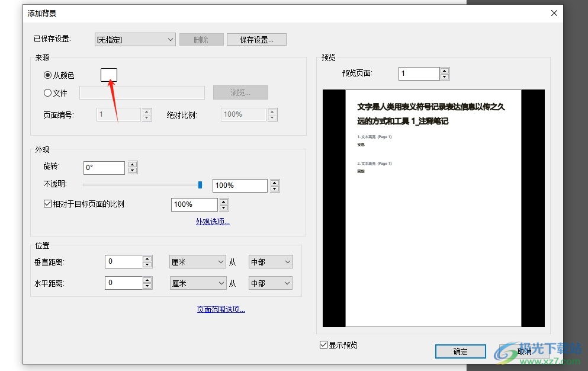
Task: Increase 水平距离 with up arrow
Action: 147,280
